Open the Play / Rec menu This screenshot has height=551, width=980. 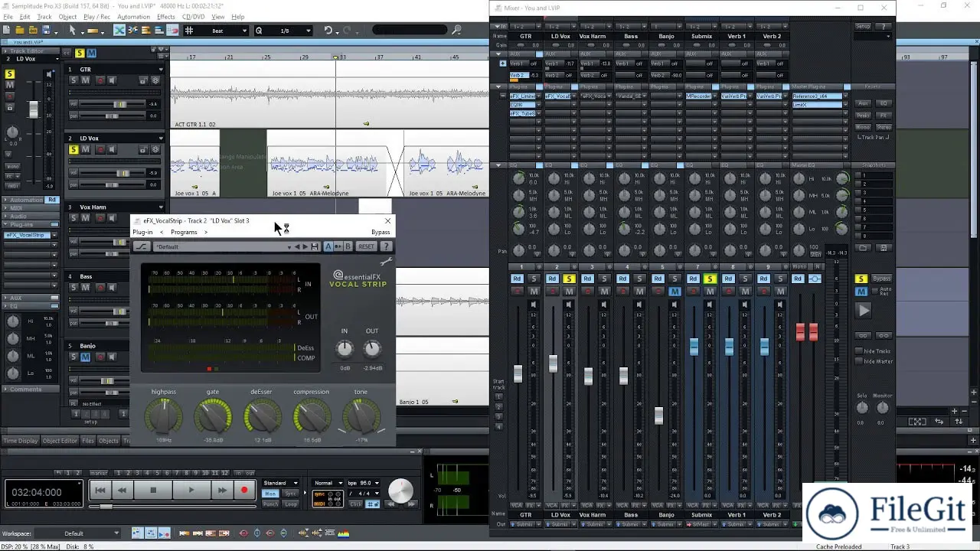click(x=96, y=17)
